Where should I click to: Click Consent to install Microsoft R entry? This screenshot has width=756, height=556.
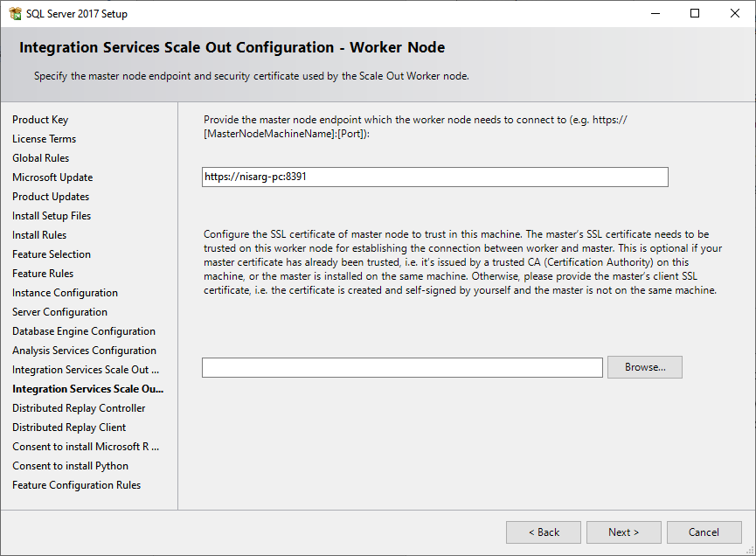tap(86, 447)
